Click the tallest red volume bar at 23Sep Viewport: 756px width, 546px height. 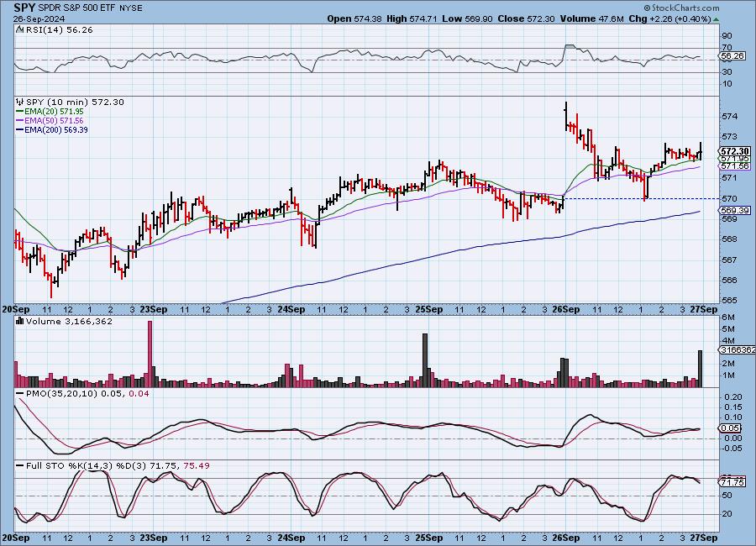pos(150,354)
